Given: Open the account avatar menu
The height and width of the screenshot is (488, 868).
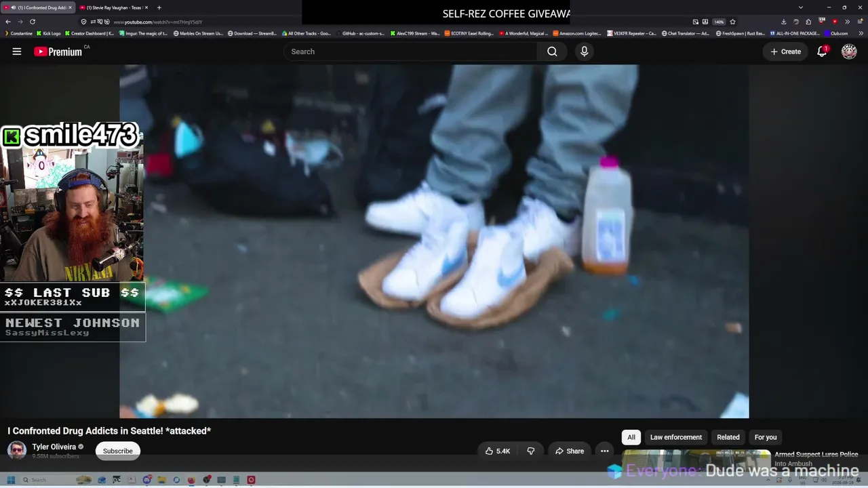Looking at the screenshot, I should (849, 52).
